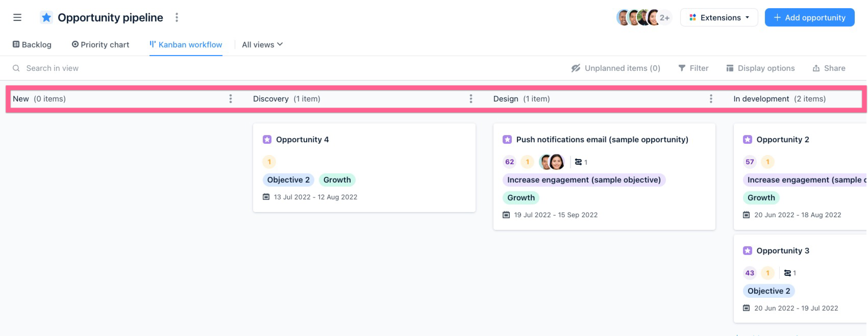Click the yellow 1 badge on Opportunity 4

pos(269,162)
